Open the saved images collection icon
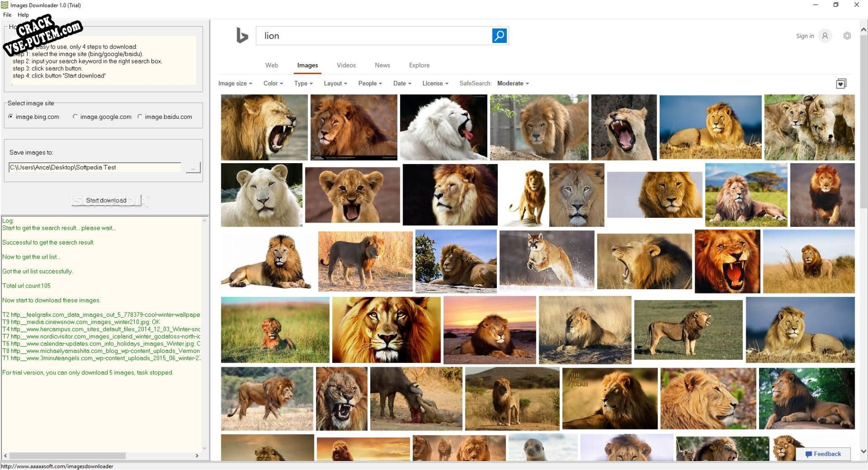The height and width of the screenshot is (470, 868). 841,84
